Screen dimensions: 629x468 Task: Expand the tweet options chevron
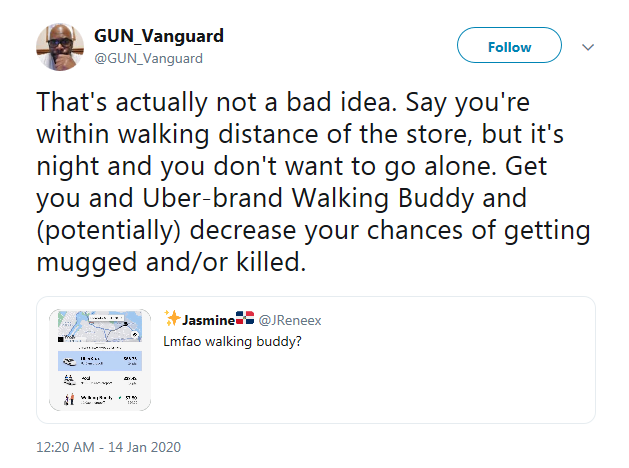tap(589, 47)
